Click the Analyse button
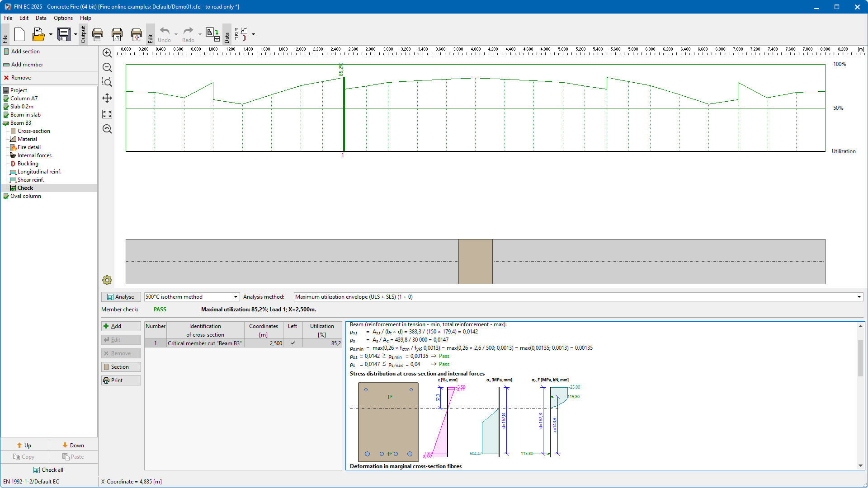The height and width of the screenshot is (488, 868). [121, 297]
